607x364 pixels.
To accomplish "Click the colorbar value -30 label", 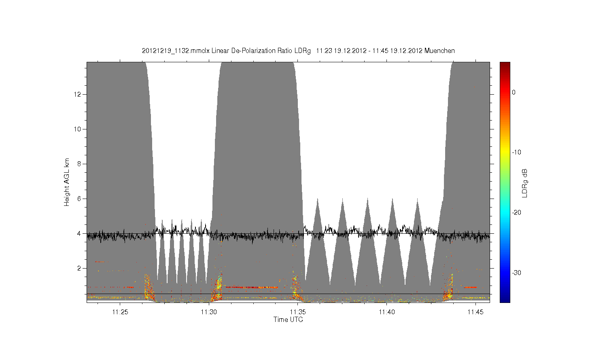I will click(x=516, y=273).
